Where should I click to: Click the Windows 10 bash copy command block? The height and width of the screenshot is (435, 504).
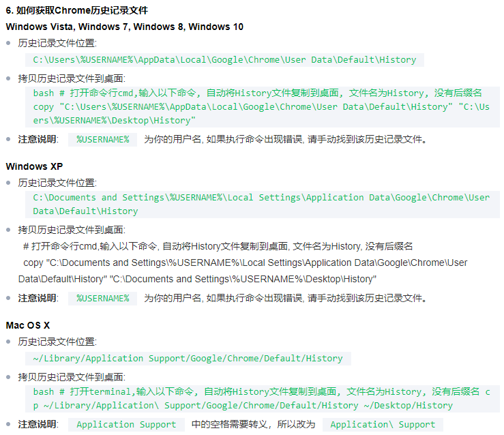click(x=263, y=107)
